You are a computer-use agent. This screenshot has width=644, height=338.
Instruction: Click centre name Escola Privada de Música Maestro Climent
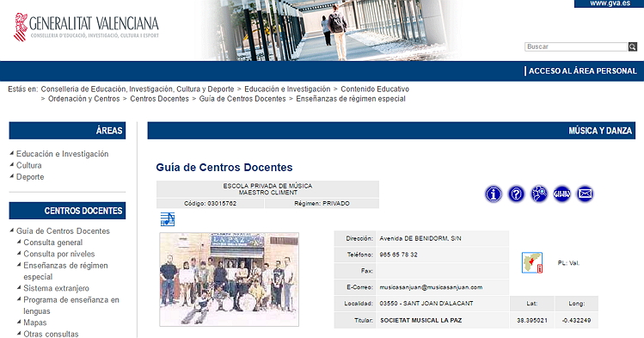coord(267,189)
